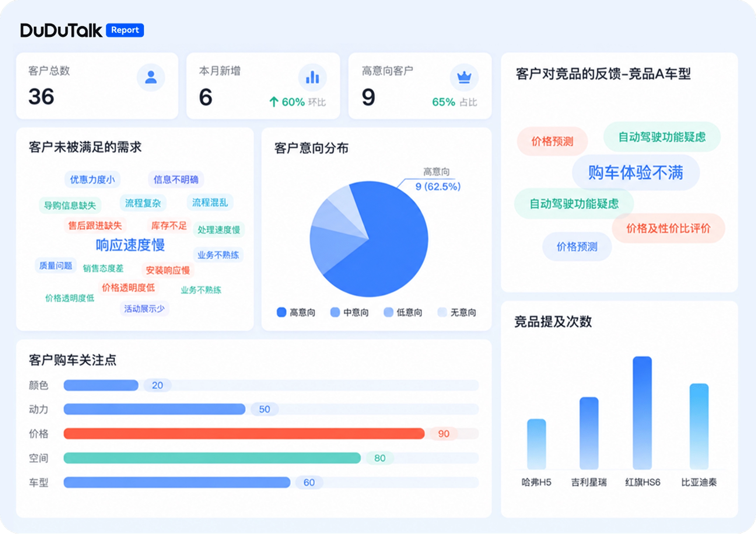Click the 颜色 bar value 20
The image size is (756, 534).
[157, 385]
